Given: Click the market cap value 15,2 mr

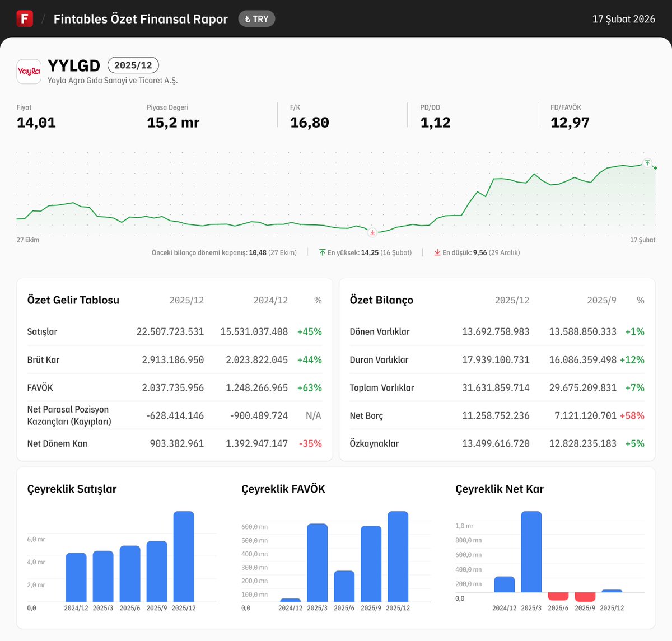Looking at the screenshot, I should point(173,123).
